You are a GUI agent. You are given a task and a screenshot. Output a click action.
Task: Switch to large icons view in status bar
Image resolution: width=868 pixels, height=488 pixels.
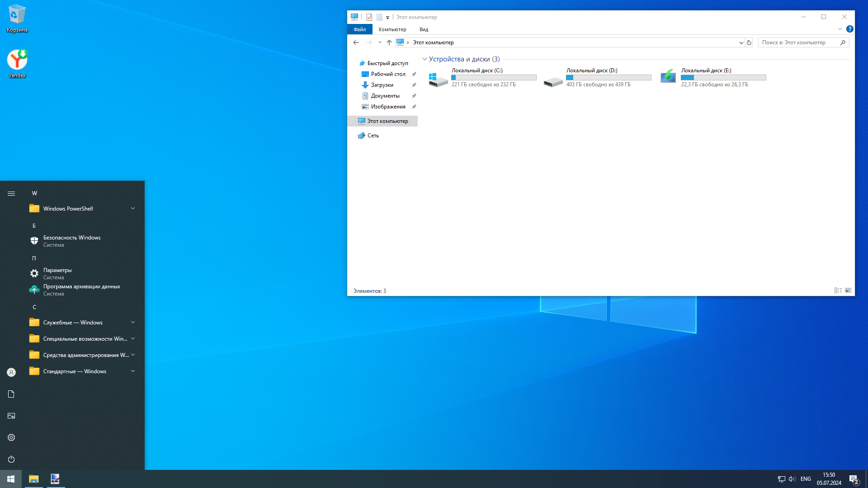pos(848,291)
